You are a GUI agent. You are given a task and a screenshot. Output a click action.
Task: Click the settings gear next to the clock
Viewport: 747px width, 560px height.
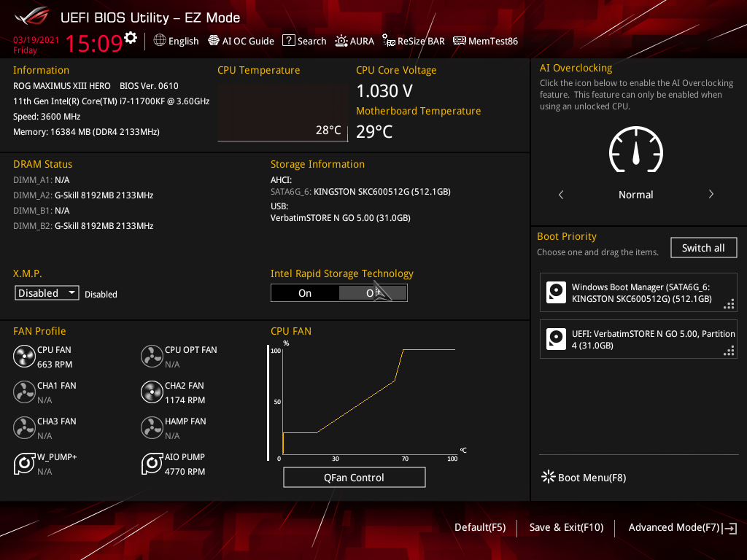click(131, 38)
